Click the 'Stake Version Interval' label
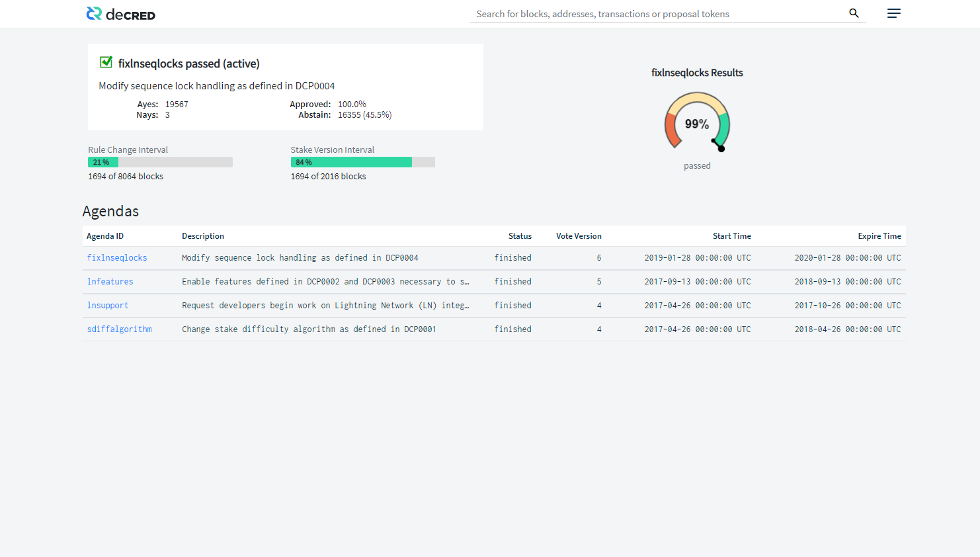Screen dimensions: 980x557 (x=333, y=150)
